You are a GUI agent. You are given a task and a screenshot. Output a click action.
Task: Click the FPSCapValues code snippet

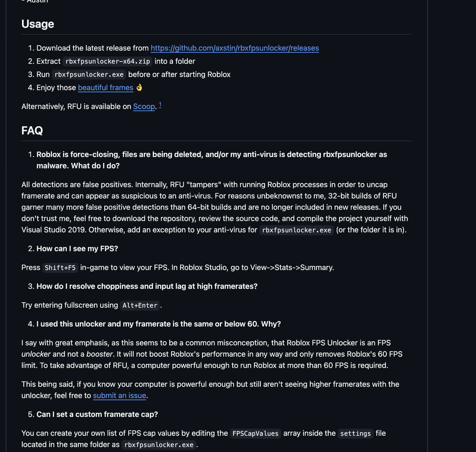pos(255,433)
